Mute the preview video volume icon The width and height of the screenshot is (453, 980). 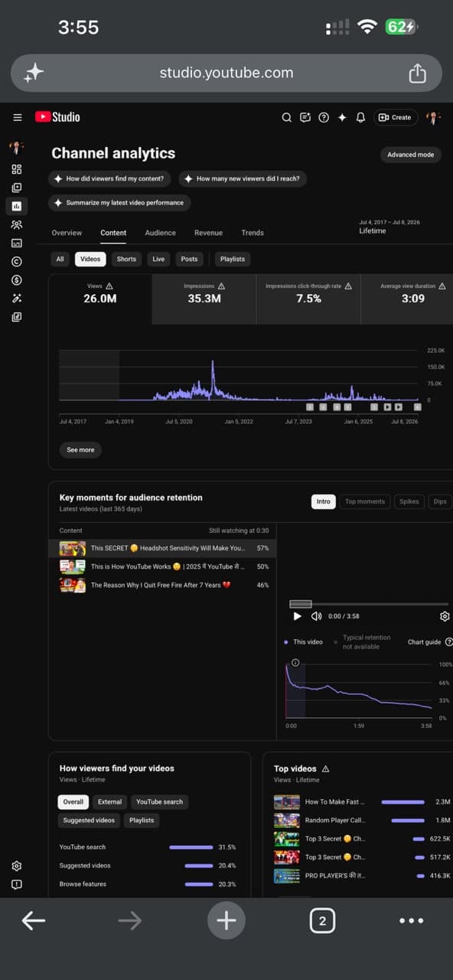click(x=316, y=616)
